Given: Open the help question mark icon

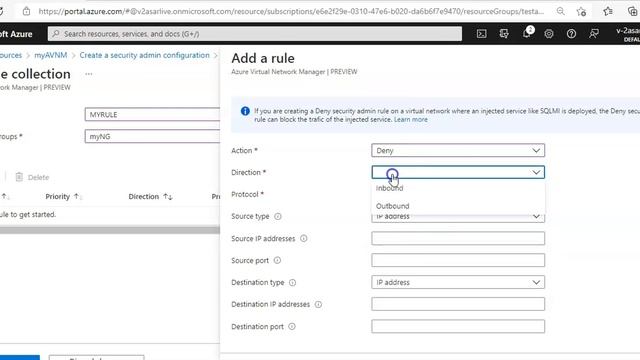Looking at the screenshot, I should (571, 34).
